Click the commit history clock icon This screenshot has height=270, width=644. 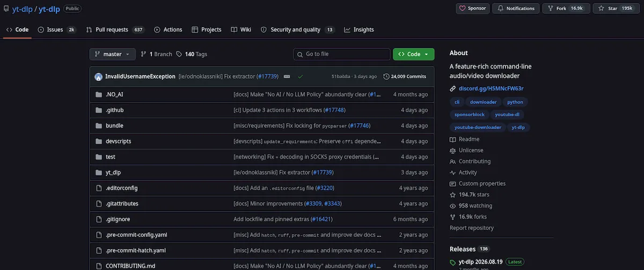pyautogui.click(x=386, y=77)
